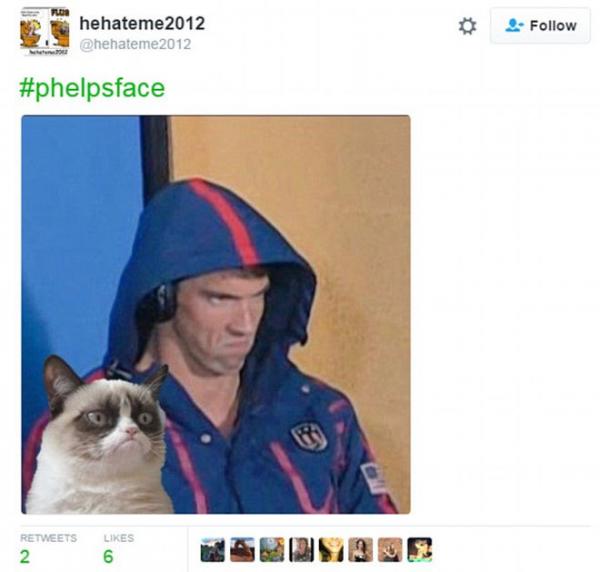
Task: Click the LIKES label
Action: tap(119, 538)
